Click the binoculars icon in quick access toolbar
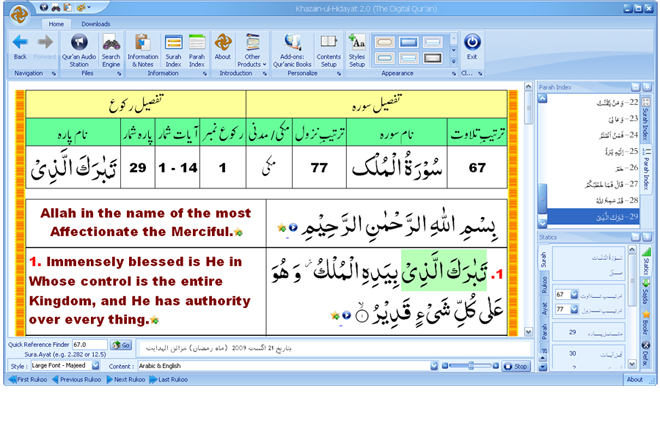Viewport: 660px width, 440px height. tap(56, 7)
